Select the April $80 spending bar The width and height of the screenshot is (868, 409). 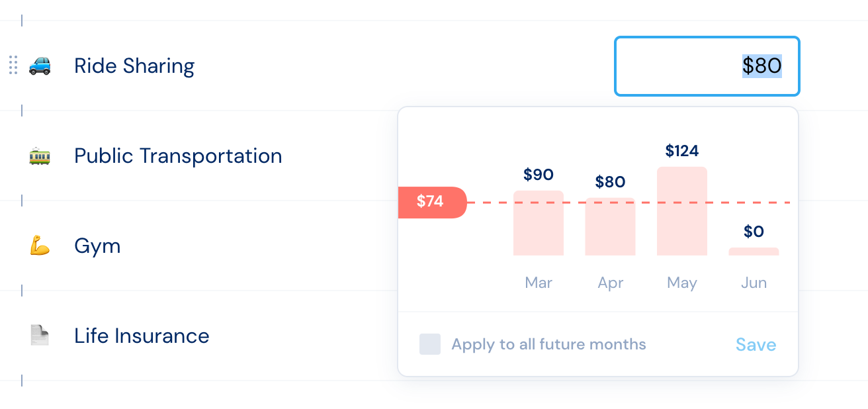click(x=610, y=226)
